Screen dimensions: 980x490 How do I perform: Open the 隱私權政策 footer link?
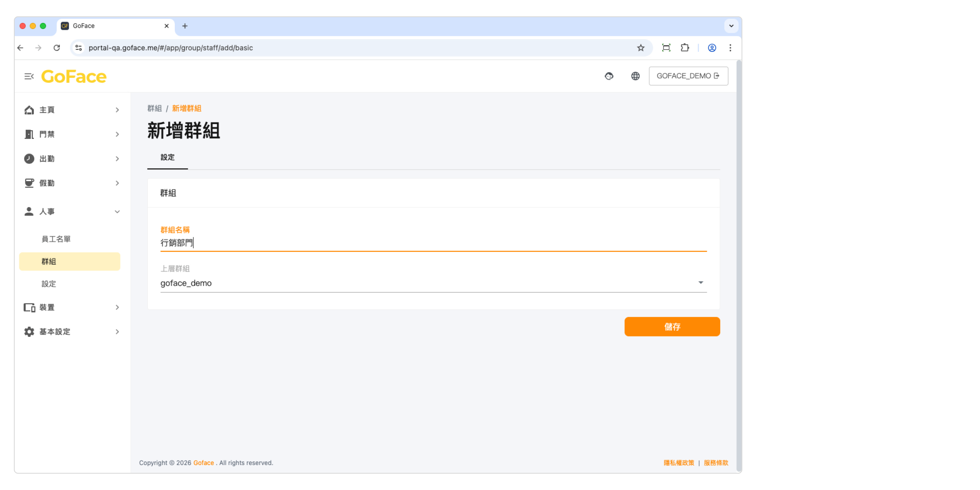click(679, 463)
